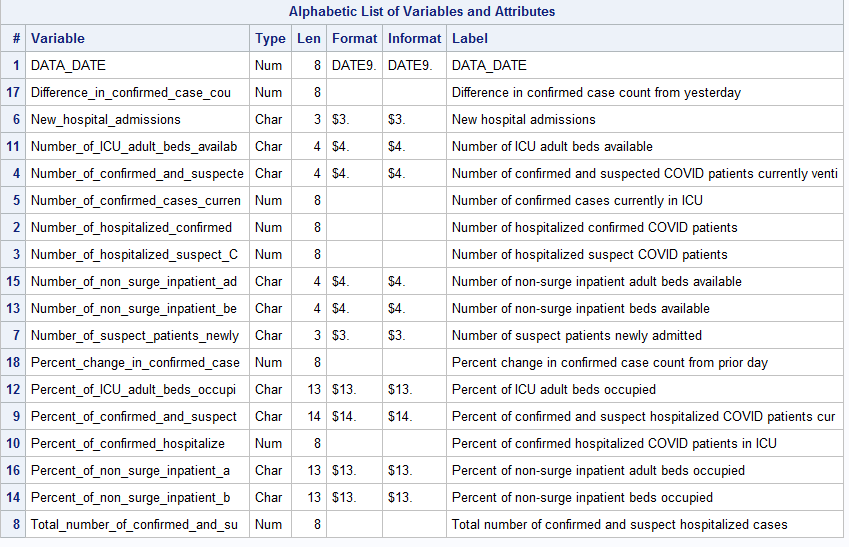Click the 'Difference in confirmed case count from yesterday' label
Viewport: 849px width, 547px height.
(x=596, y=92)
